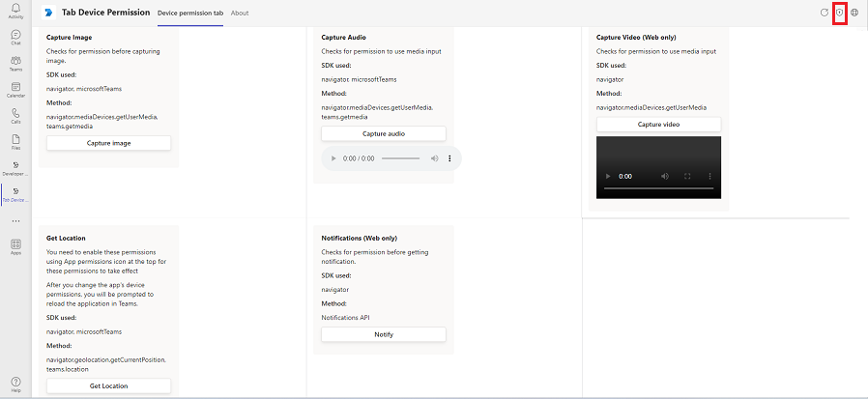Viewport: 868px width, 399px height.
Task: Select Tab Device Permission app in sidebar
Action: [x=15, y=195]
